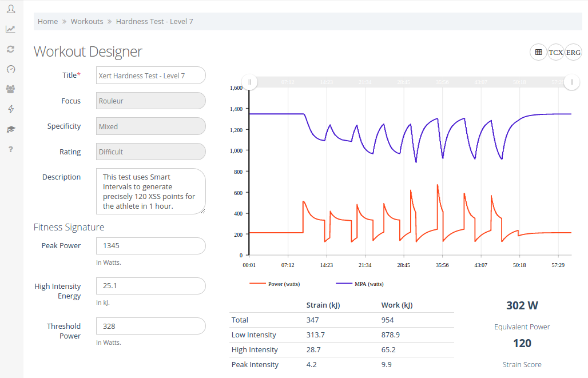Screen dimensions: 588x378
Task: Open the lightning bolt workouts icon
Action: [11, 109]
